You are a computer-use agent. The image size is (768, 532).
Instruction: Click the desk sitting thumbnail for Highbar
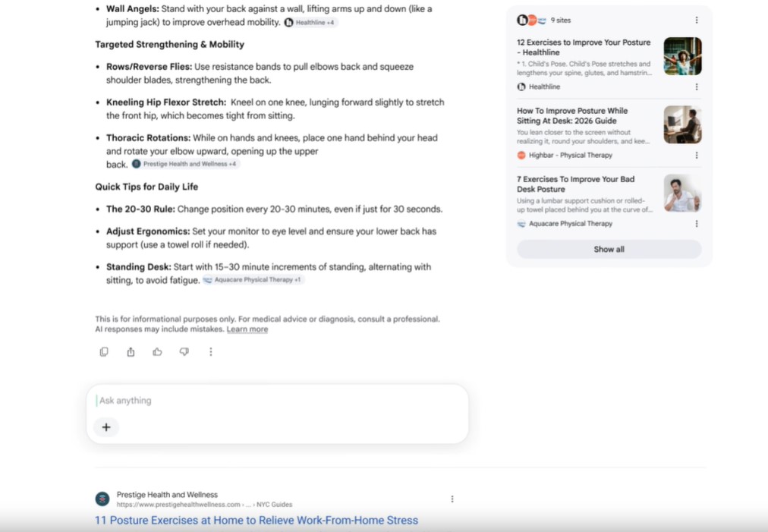point(682,125)
